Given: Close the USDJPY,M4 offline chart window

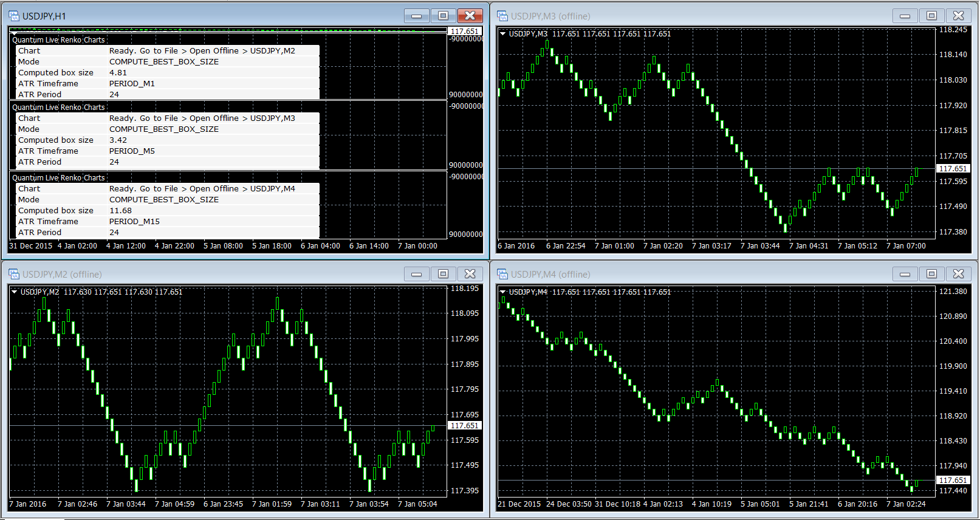Looking at the screenshot, I should click(958, 274).
